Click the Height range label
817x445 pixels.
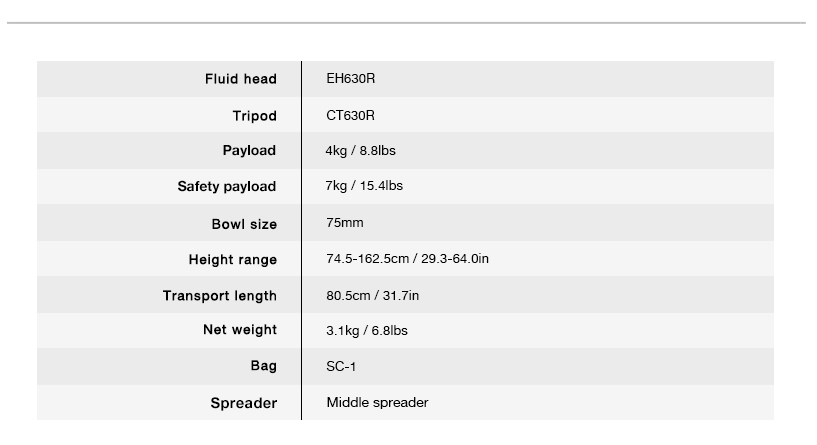pos(233,259)
